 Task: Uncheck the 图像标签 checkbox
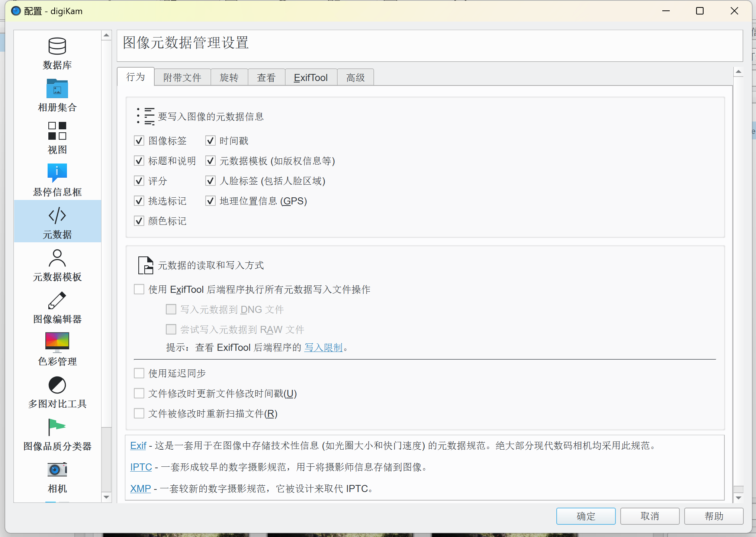(139, 141)
